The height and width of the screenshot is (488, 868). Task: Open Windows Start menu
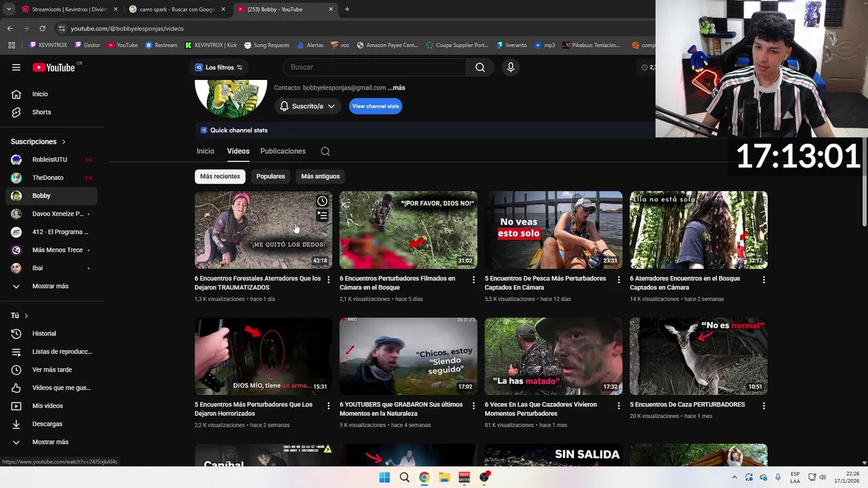click(384, 477)
